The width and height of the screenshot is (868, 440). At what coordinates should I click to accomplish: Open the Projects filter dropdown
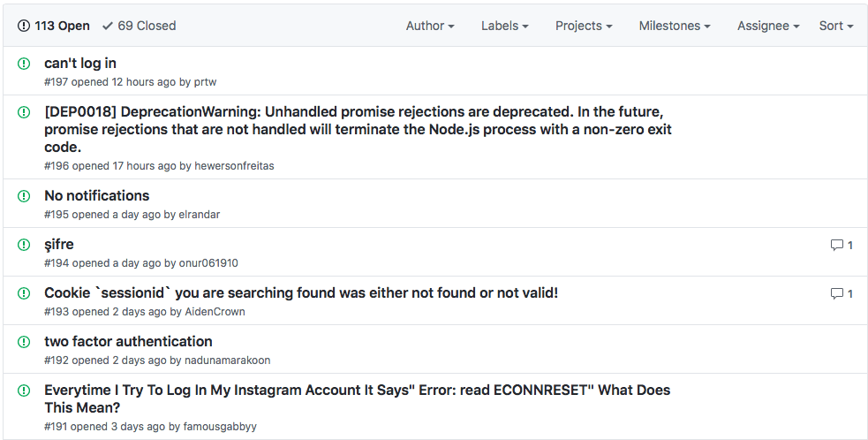[x=584, y=26]
